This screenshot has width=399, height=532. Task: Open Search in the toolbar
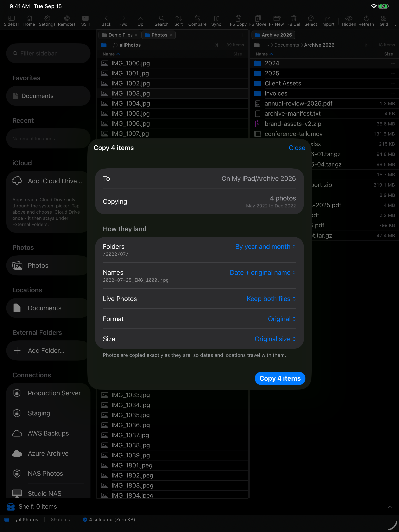pyautogui.click(x=161, y=21)
